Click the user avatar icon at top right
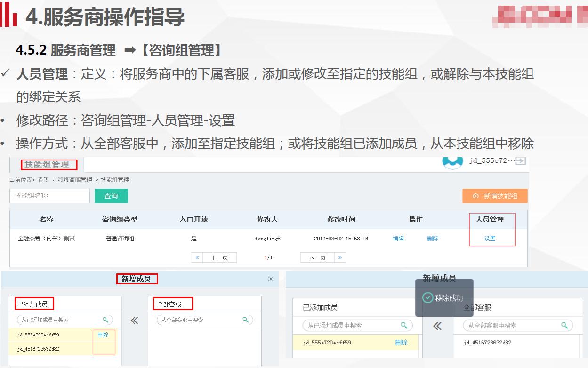The width and height of the screenshot is (588, 368). [x=452, y=161]
